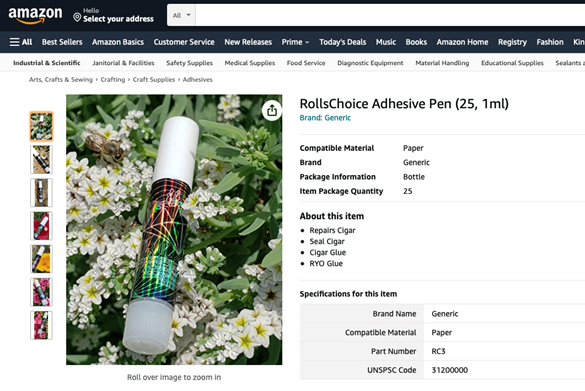585x391 pixels.
Task: Select third product thumbnail
Action: point(41,193)
